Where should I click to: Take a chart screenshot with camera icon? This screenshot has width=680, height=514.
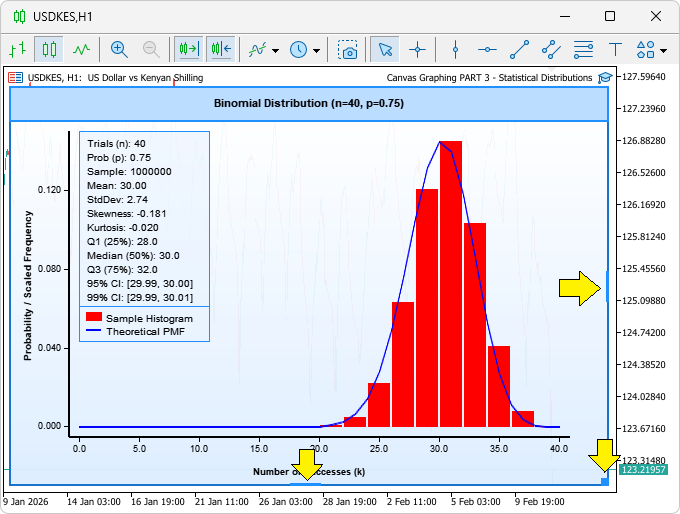click(347, 48)
